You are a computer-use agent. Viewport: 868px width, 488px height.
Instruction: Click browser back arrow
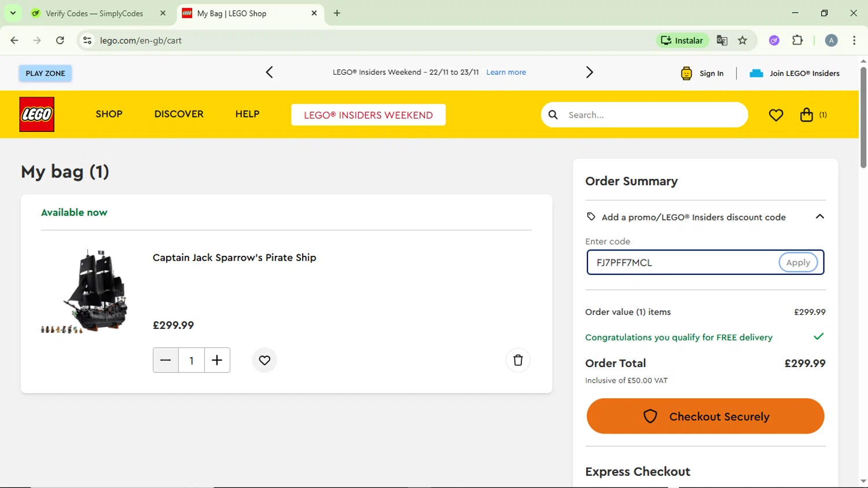point(14,41)
